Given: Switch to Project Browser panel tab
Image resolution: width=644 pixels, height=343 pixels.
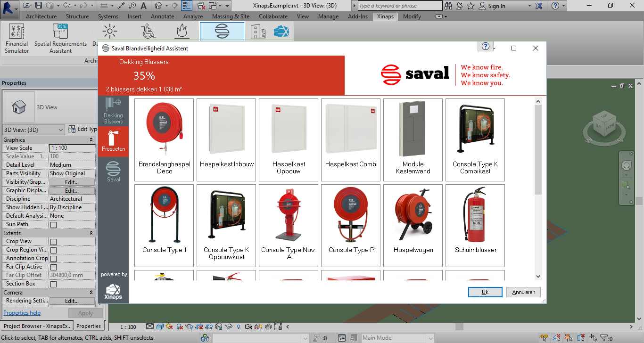Looking at the screenshot, I should click(37, 326).
